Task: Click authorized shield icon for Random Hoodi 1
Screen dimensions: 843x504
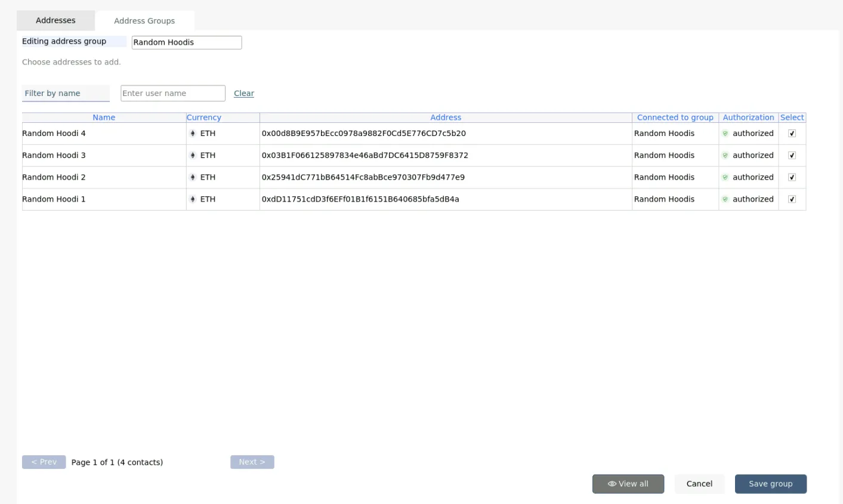Action: 725,199
